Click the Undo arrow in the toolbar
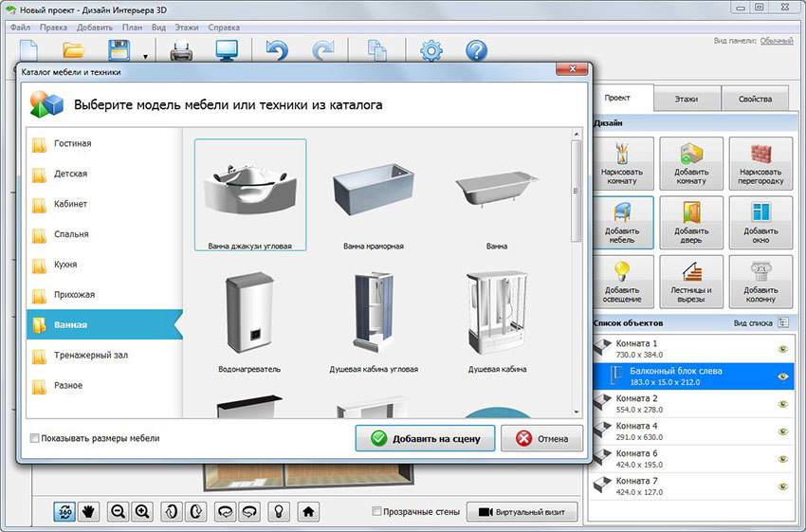Image resolution: width=806 pixels, height=532 pixels. 277,50
